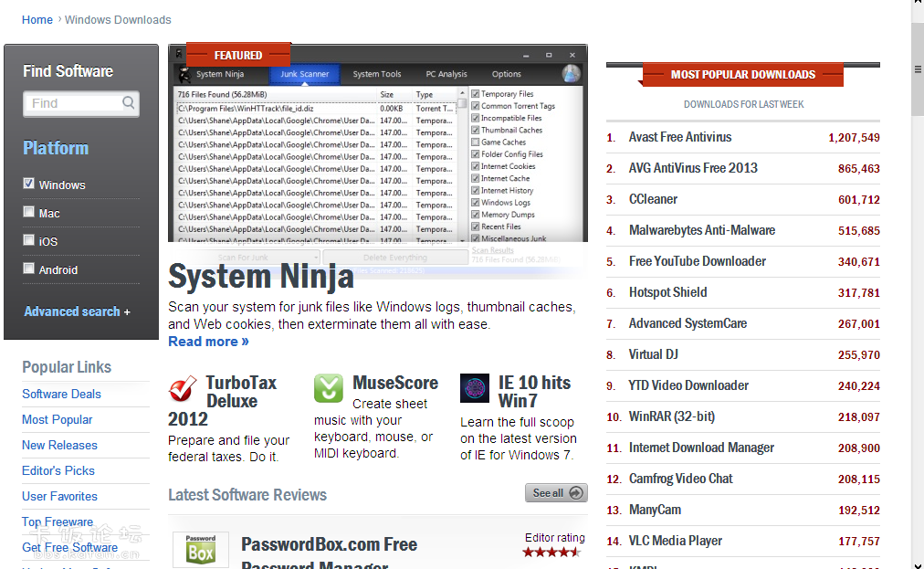Open ManyCam entry

655,510
